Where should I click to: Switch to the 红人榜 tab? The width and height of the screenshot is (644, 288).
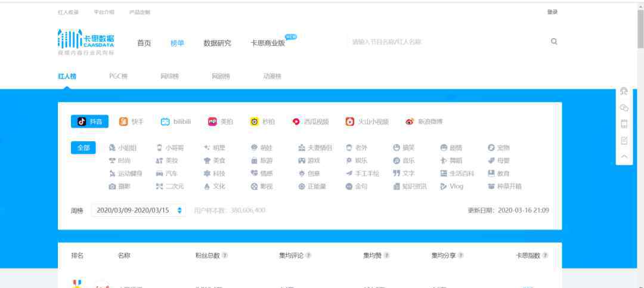67,76
